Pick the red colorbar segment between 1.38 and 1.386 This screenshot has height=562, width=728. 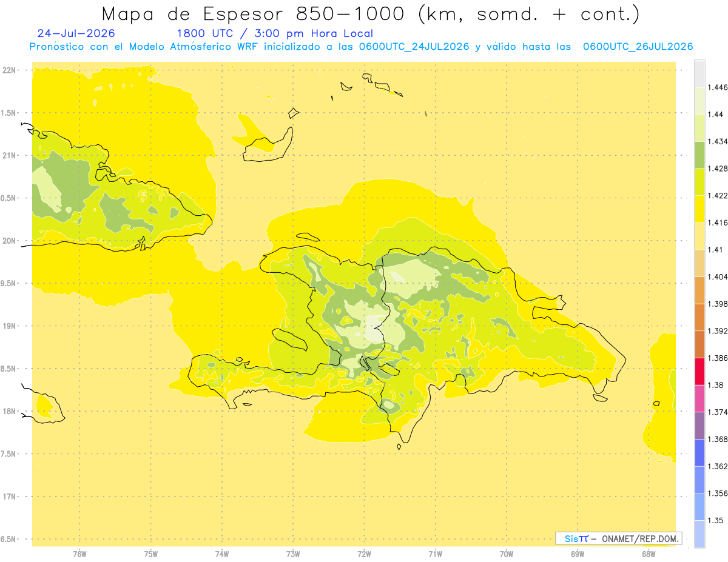click(x=699, y=372)
